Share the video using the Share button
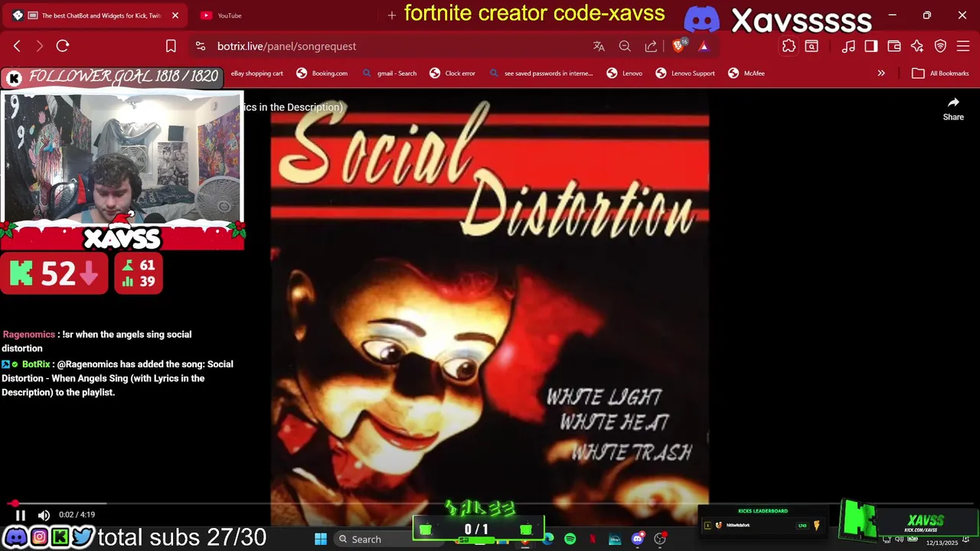The height and width of the screenshot is (551, 980). (953, 109)
